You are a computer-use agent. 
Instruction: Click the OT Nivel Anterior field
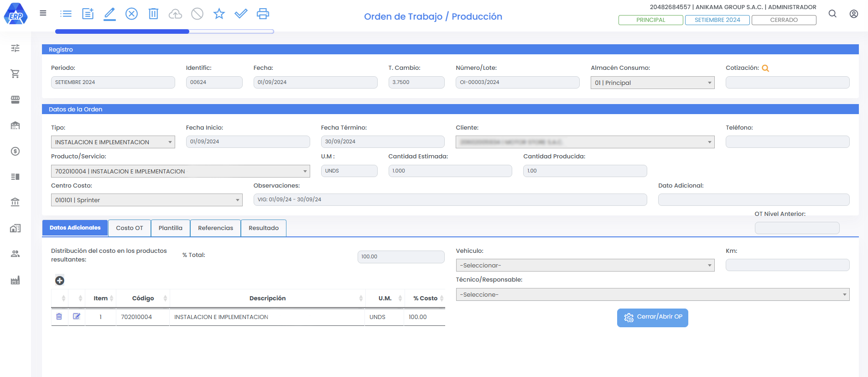(797, 228)
